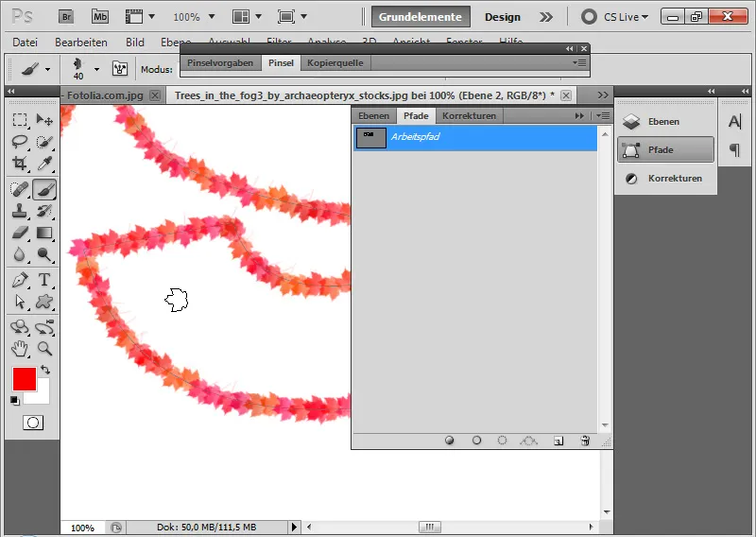Select the Gradient tool

tap(44, 233)
